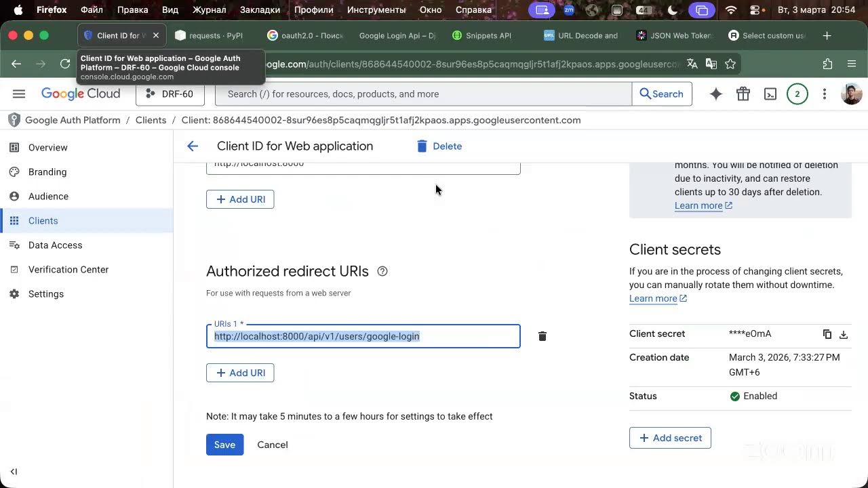Collapse the side navigation panel
The width and height of the screenshot is (868, 488).
[x=14, y=472]
